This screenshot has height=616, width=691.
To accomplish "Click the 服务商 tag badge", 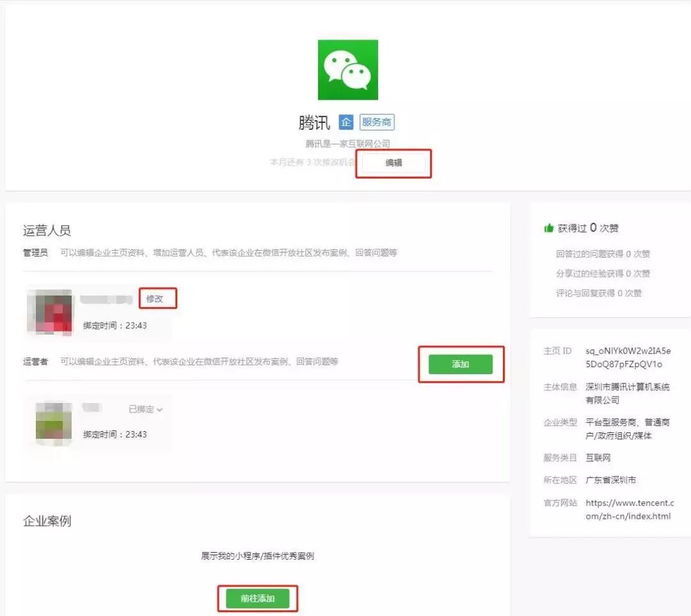I will (377, 122).
